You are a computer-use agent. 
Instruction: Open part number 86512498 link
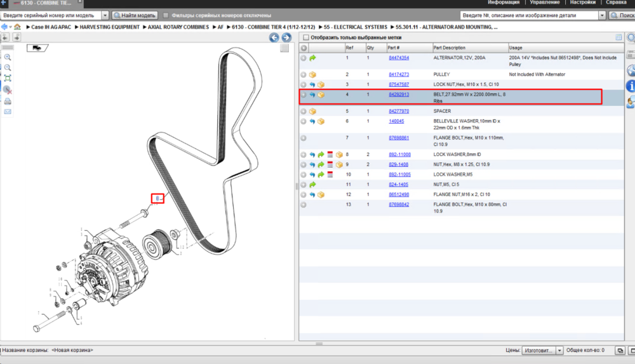point(399,195)
